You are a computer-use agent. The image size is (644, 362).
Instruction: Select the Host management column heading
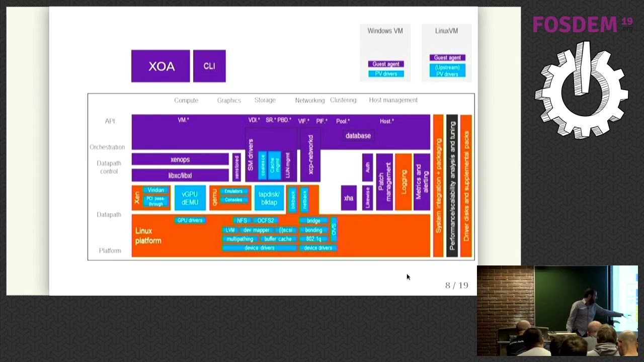point(393,100)
